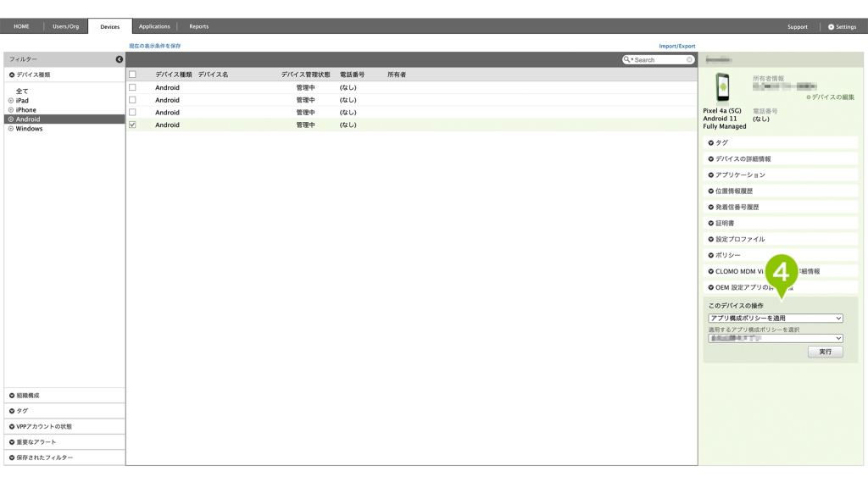This screenshot has width=868, height=488.
Task: Go to the Reports tab
Action: [x=198, y=26]
